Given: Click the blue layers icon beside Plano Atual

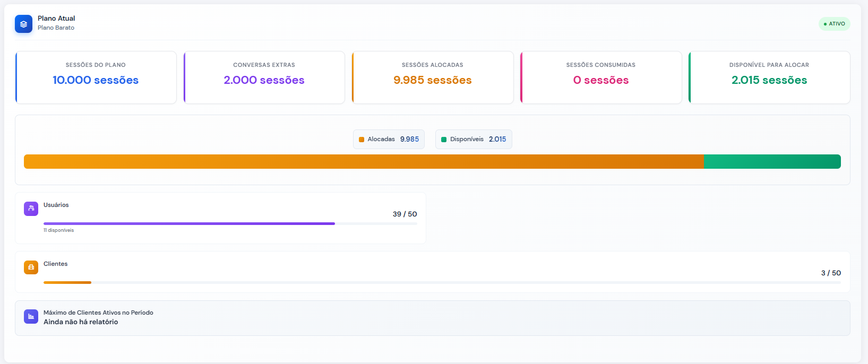Looking at the screenshot, I should click(23, 24).
